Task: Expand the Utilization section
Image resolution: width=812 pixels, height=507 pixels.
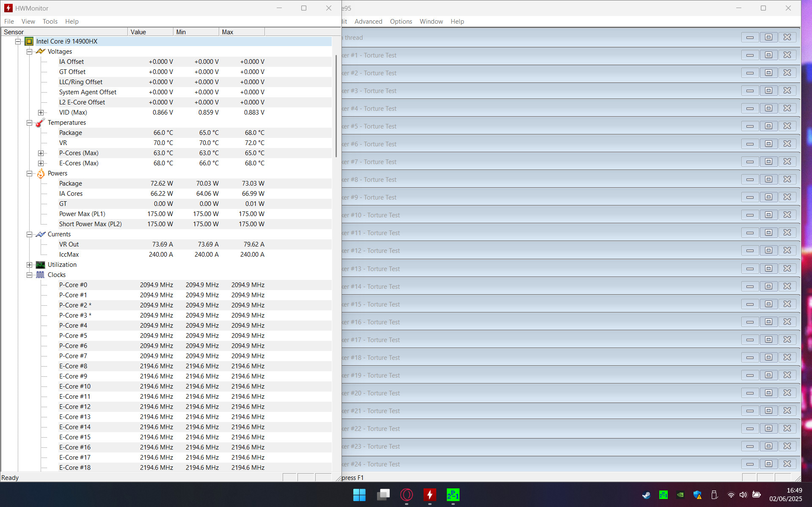Action: click(29, 265)
